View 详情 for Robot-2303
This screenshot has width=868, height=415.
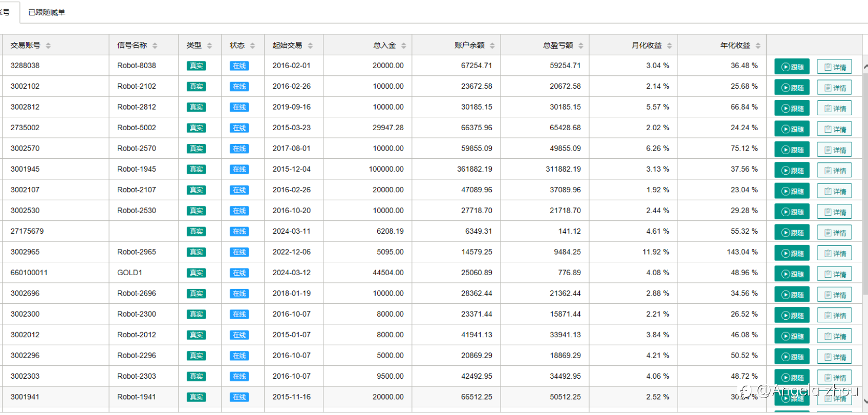point(834,378)
